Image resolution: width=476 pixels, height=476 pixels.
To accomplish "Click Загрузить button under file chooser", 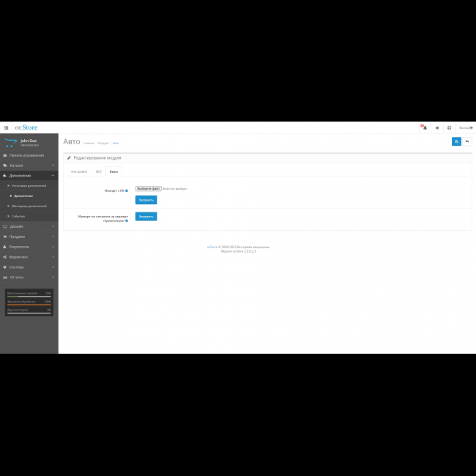I will 146,200.
